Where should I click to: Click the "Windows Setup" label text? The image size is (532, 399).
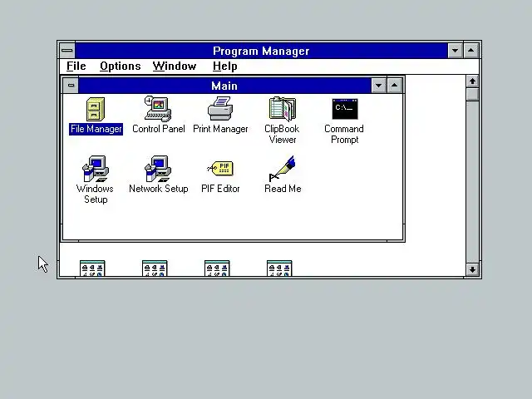coord(95,194)
